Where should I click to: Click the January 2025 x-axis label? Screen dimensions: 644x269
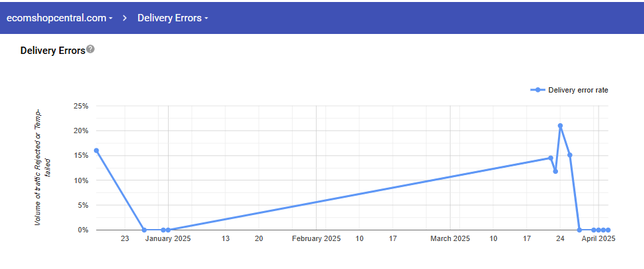168,238
